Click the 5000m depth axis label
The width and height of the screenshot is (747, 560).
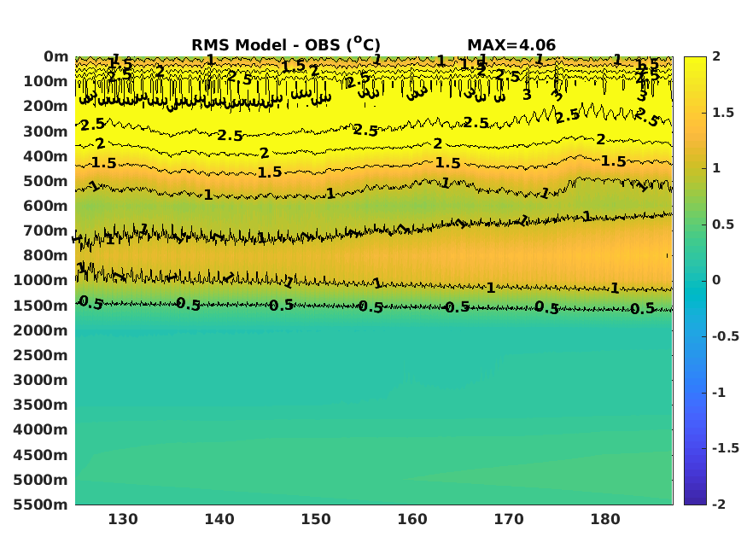41,479
